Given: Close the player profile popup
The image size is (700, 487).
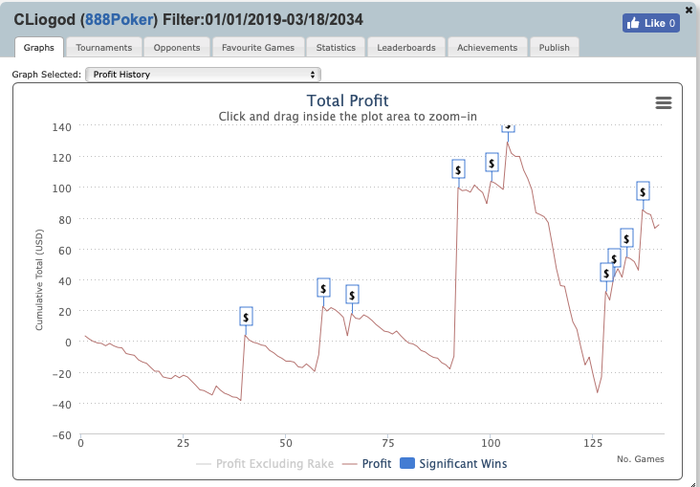Looking at the screenshot, I should click(689, 10).
